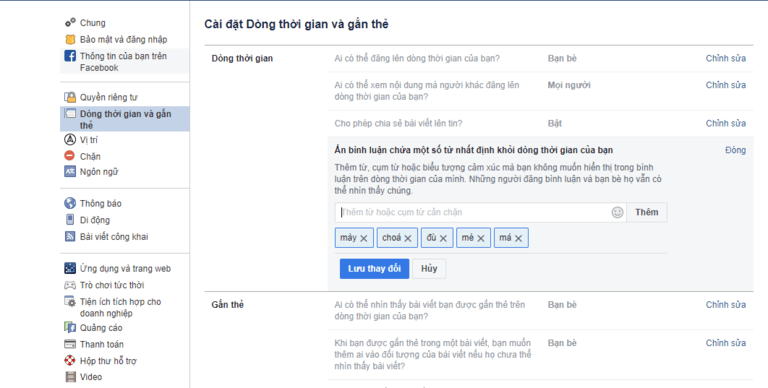Click the Facebook logo icon in sidebar
Image resolution: width=768 pixels, height=388 pixels.
tap(70, 56)
